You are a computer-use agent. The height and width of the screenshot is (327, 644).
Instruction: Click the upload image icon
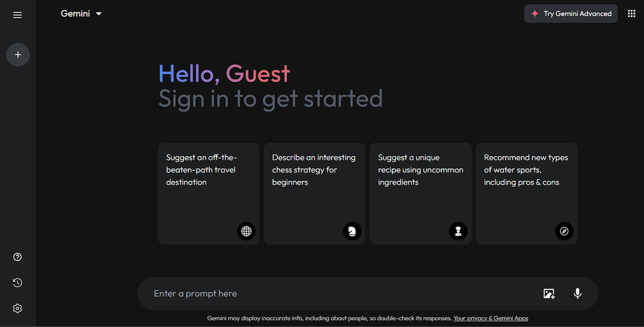coord(549,294)
